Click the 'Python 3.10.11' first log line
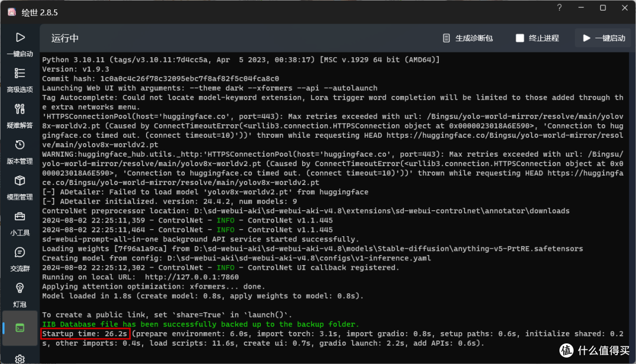Viewport: 636px width, 364px height. 241,59
